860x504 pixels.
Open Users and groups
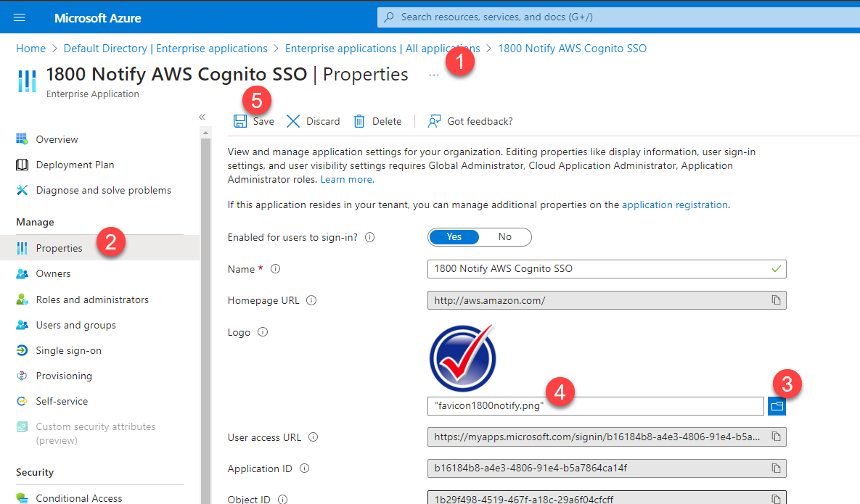75,325
